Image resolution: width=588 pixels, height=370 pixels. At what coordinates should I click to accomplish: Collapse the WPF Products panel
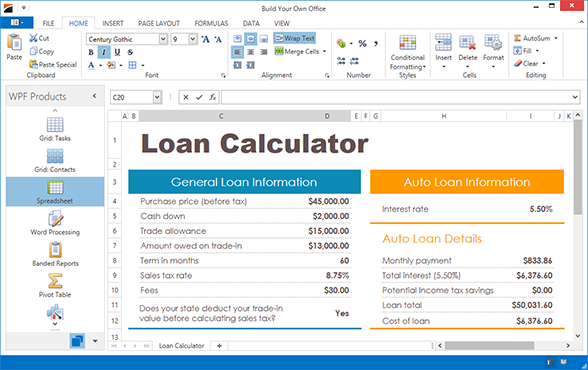(x=94, y=96)
